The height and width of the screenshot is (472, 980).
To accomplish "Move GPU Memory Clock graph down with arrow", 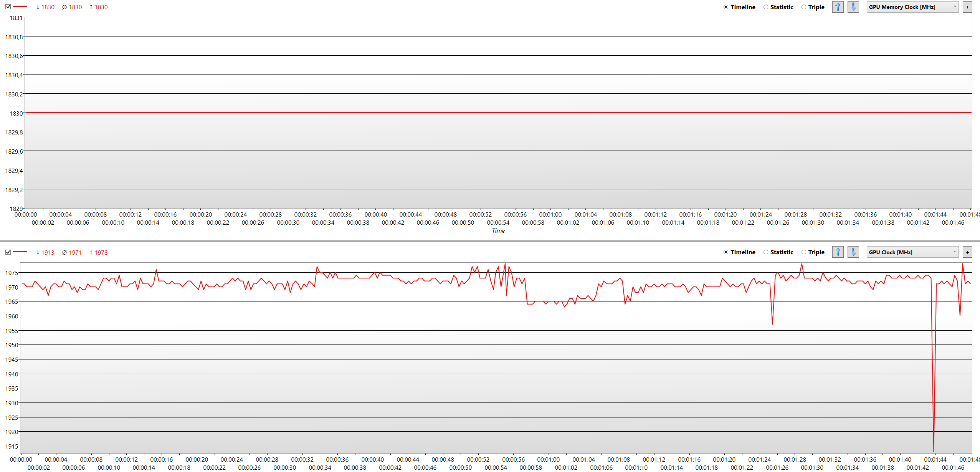I will point(853,7).
